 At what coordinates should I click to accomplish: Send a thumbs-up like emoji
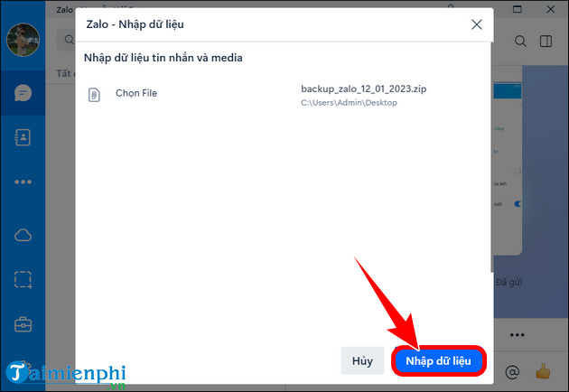[x=543, y=370]
